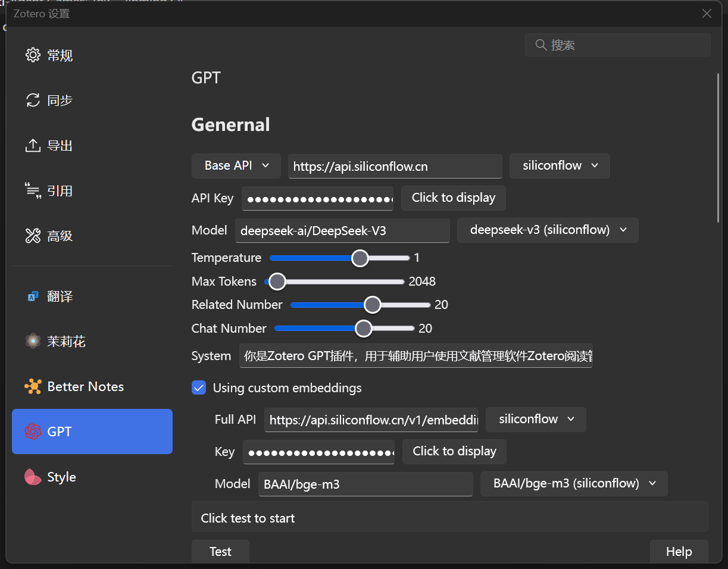Toggle the Using custom embeddings checkbox

coord(198,387)
